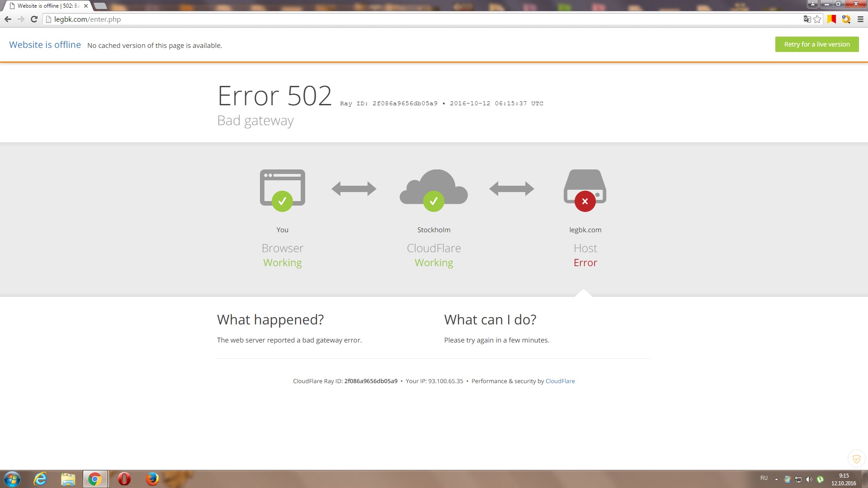Click 'No cached version of this page' text

click(x=155, y=45)
